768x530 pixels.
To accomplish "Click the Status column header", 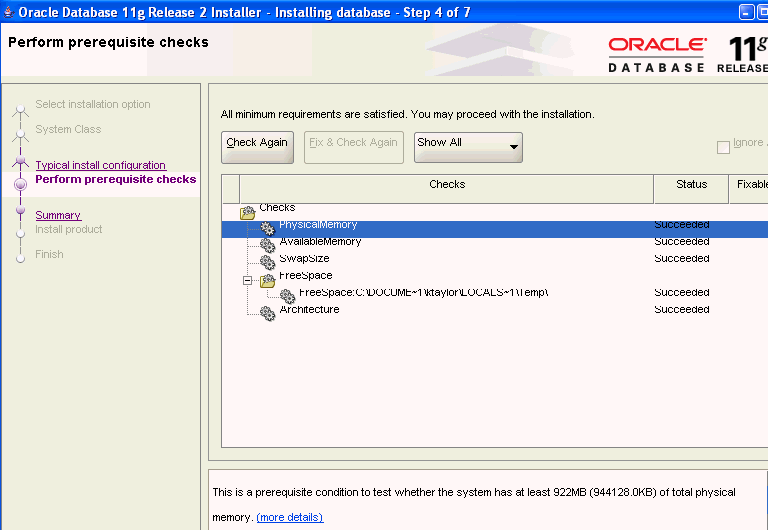I will click(x=691, y=189).
